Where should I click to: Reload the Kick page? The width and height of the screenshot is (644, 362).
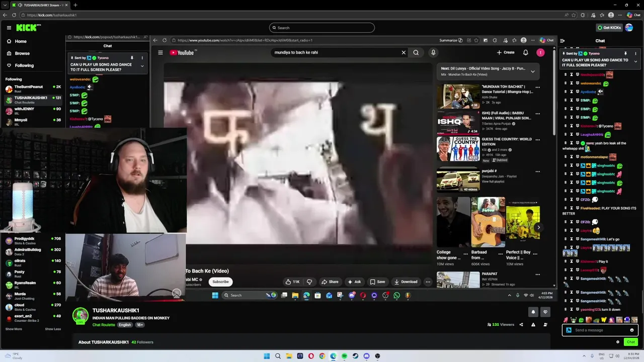[x=14, y=15]
